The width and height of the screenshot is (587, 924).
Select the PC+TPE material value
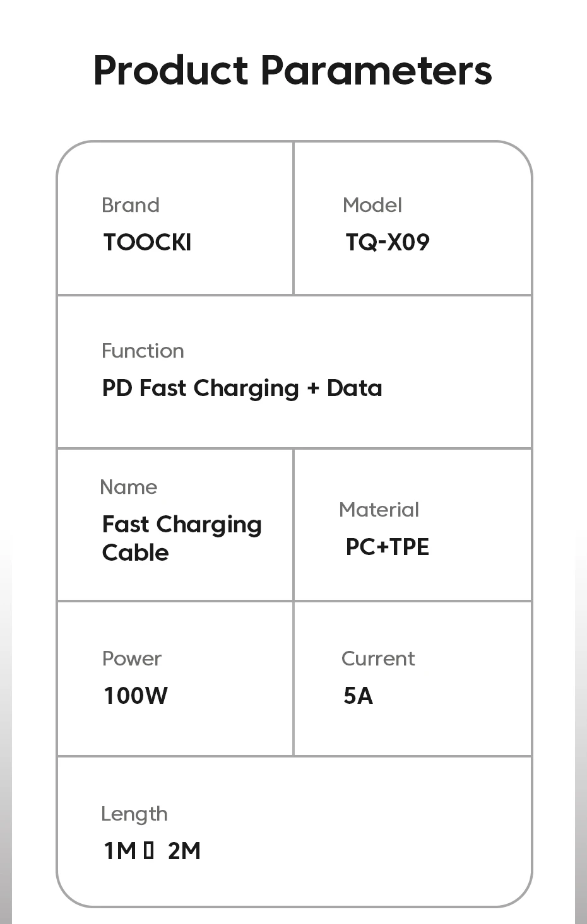(387, 547)
